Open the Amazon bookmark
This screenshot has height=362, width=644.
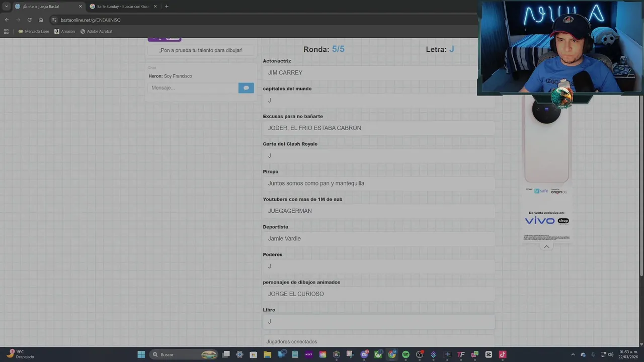(x=64, y=31)
